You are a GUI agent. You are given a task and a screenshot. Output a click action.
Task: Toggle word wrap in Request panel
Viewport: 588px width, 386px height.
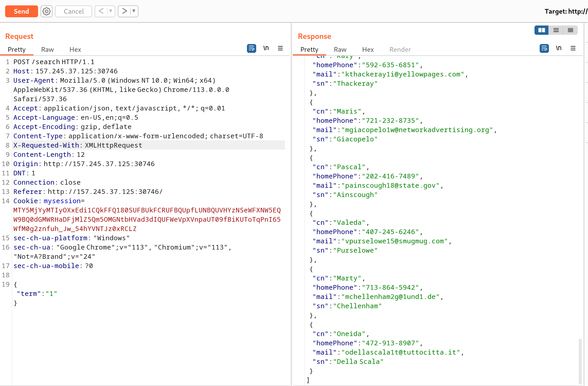point(251,48)
